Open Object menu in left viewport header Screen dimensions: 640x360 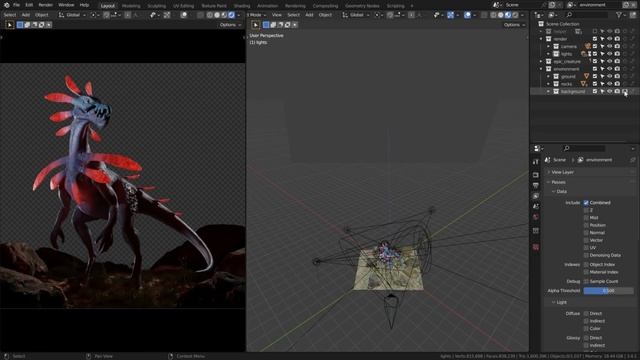coord(42,15)
